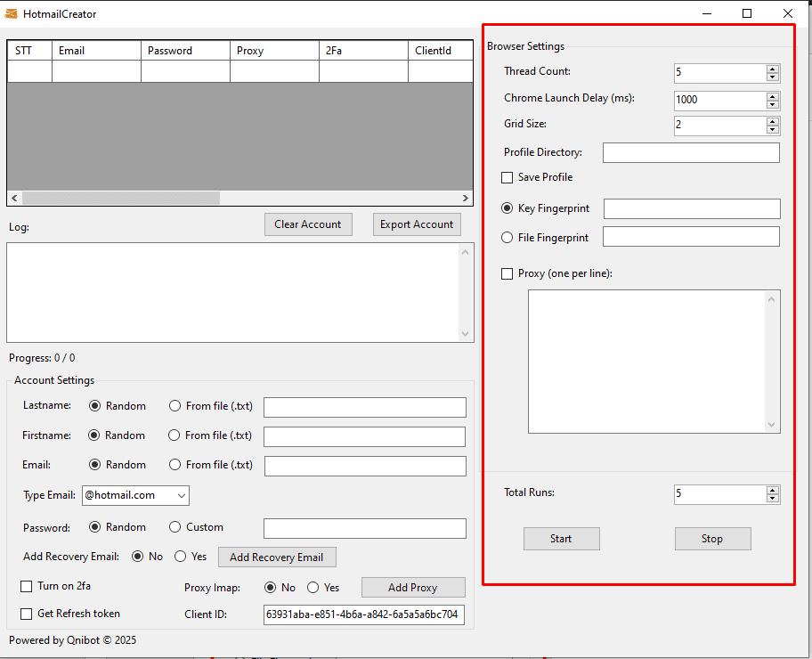This screenshot has height=659, width=812.
Task: Click the Stop button
Action: (x=712, y=539)
